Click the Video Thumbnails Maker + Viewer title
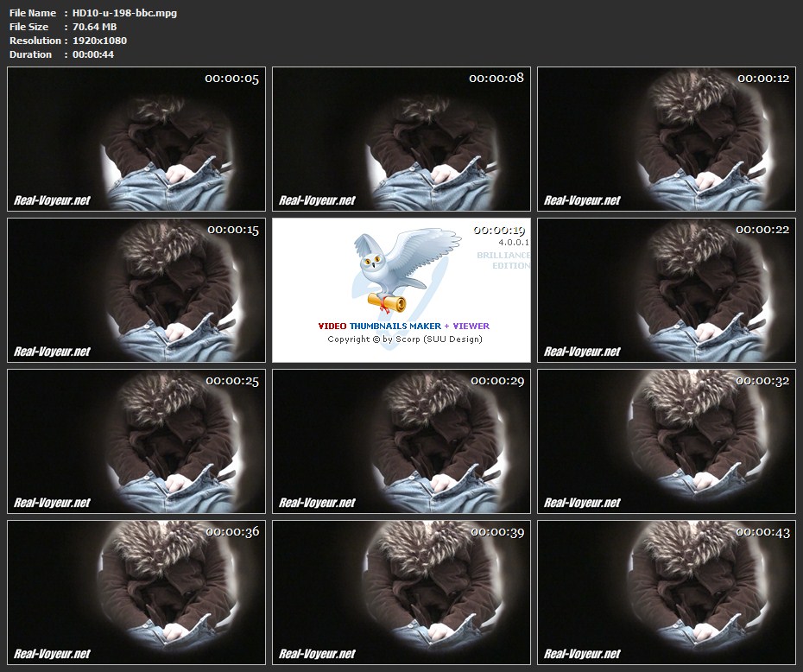Screen dimensions: 803x672 403,326
